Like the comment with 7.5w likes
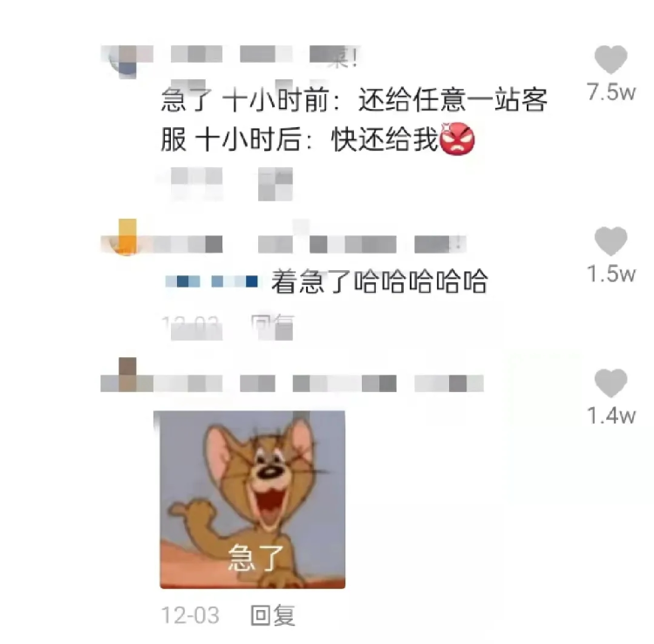654x644 pixels. coord(610,59)
